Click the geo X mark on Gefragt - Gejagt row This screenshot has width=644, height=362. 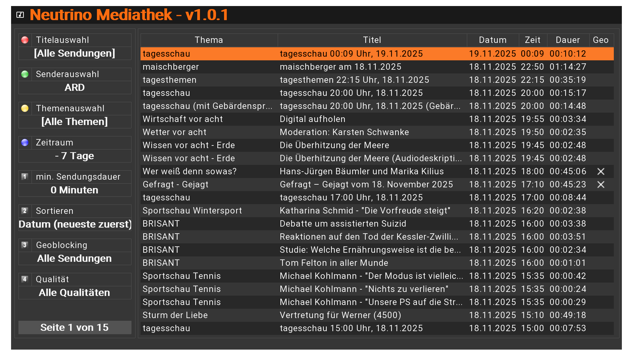coord(601,185)
